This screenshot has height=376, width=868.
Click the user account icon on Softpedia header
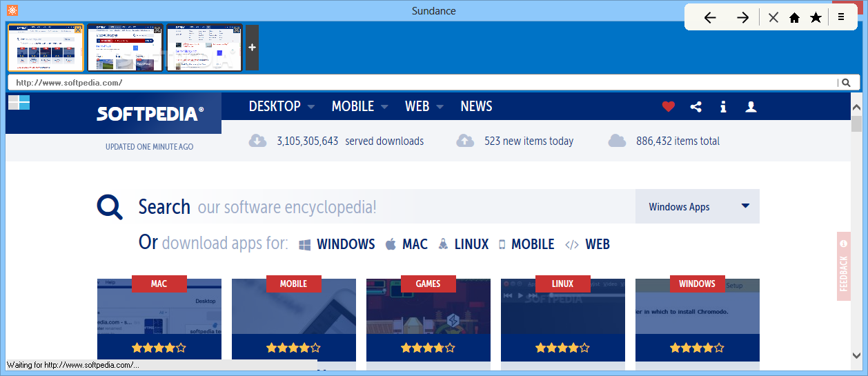(751, 106)
